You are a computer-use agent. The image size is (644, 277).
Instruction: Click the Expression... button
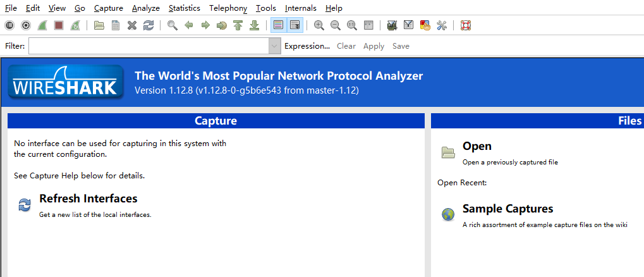tap(307, 46)
